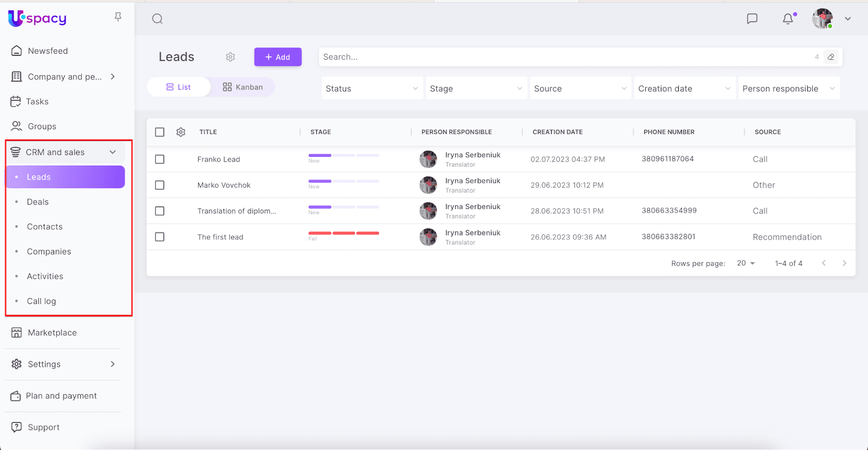Click the red Fail stage bar of The first lead
The height and width of the screenshot is (450, 868).
[343, 233]
